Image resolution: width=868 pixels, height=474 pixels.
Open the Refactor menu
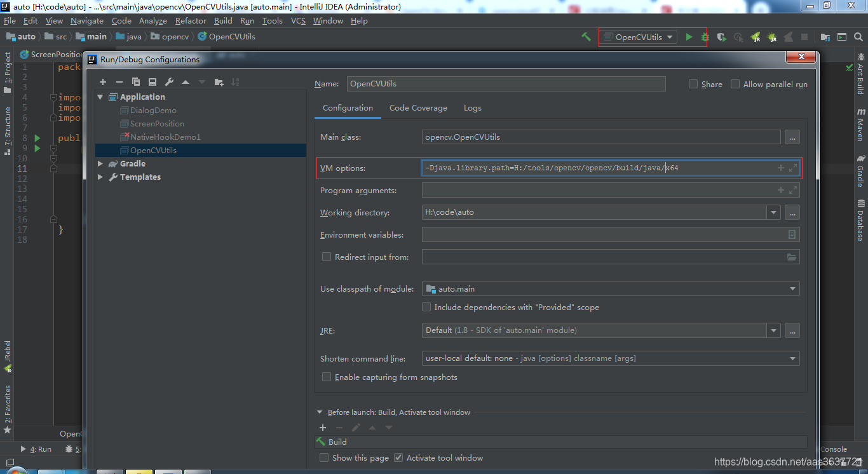[x=191, y=21]
